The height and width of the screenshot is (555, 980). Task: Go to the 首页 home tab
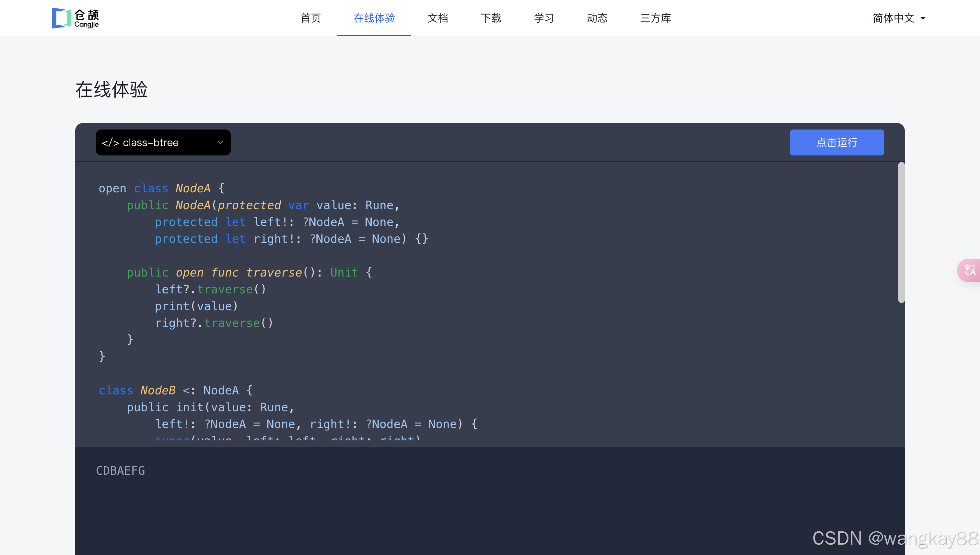point(310,18)
